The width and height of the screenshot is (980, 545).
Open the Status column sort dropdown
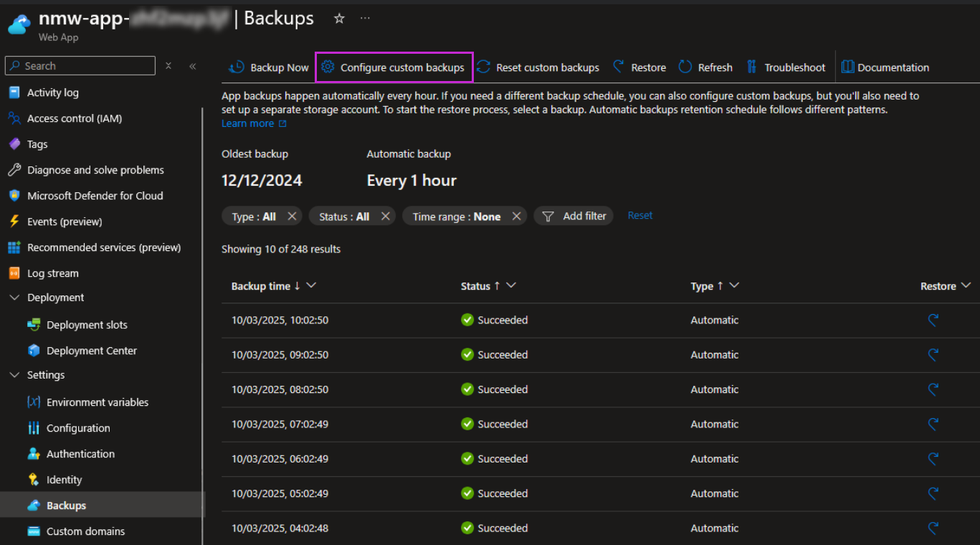point(510,285)
